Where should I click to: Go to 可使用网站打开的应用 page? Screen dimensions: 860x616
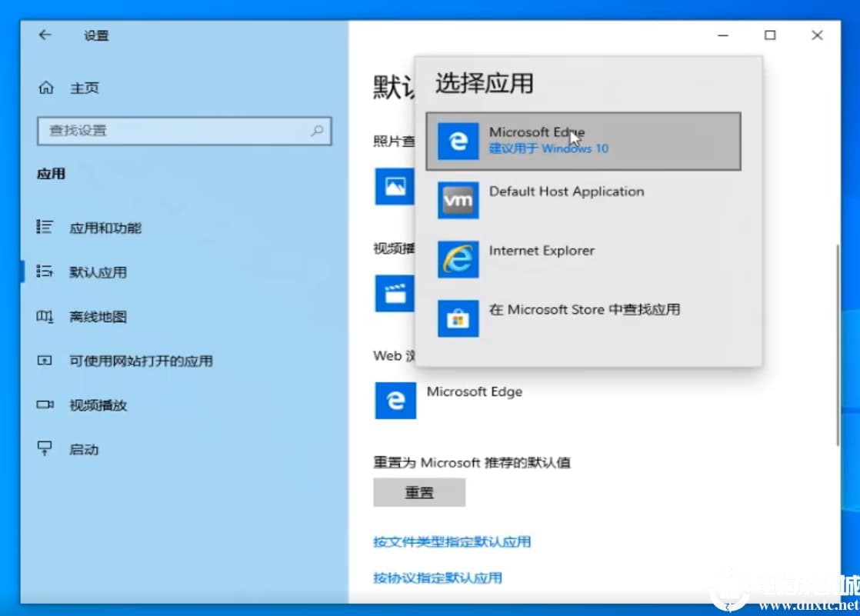click(141, 361)
